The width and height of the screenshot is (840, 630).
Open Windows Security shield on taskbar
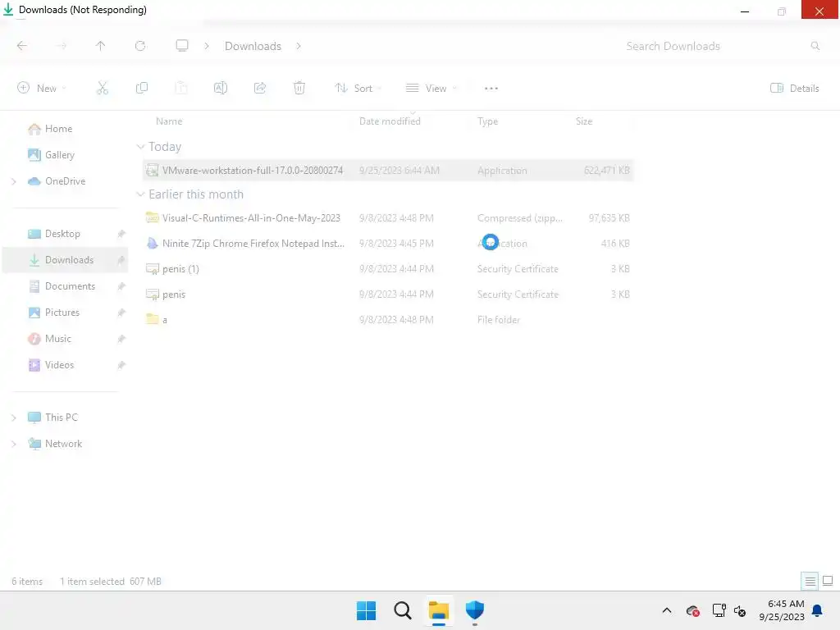[475, 610]
